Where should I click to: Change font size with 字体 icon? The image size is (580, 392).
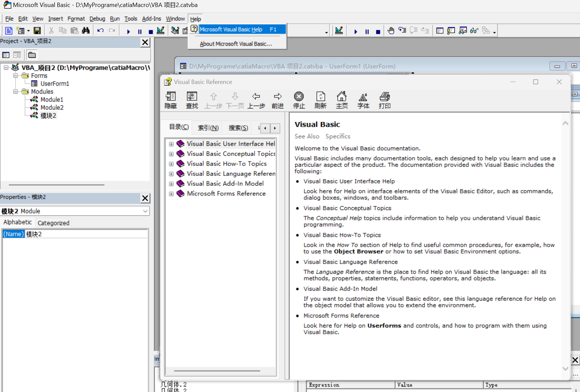363,100
